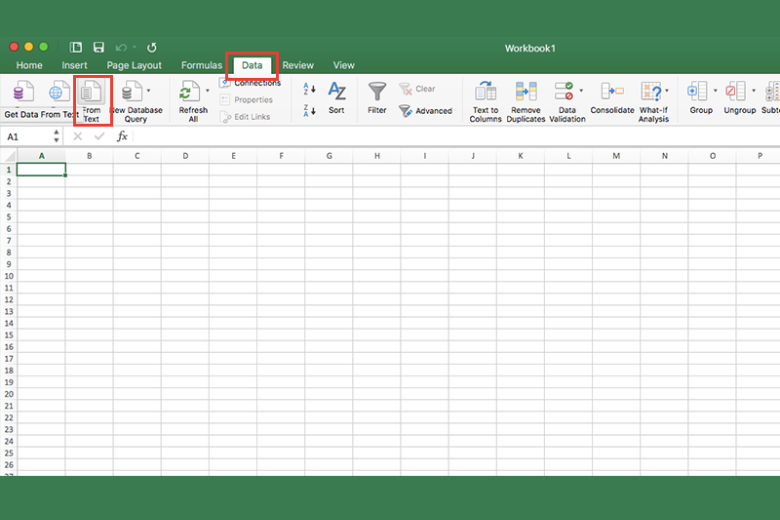Expand the Data Validation dropdown arrow
This screenshot has width=780, height=520.
[581, 91]
